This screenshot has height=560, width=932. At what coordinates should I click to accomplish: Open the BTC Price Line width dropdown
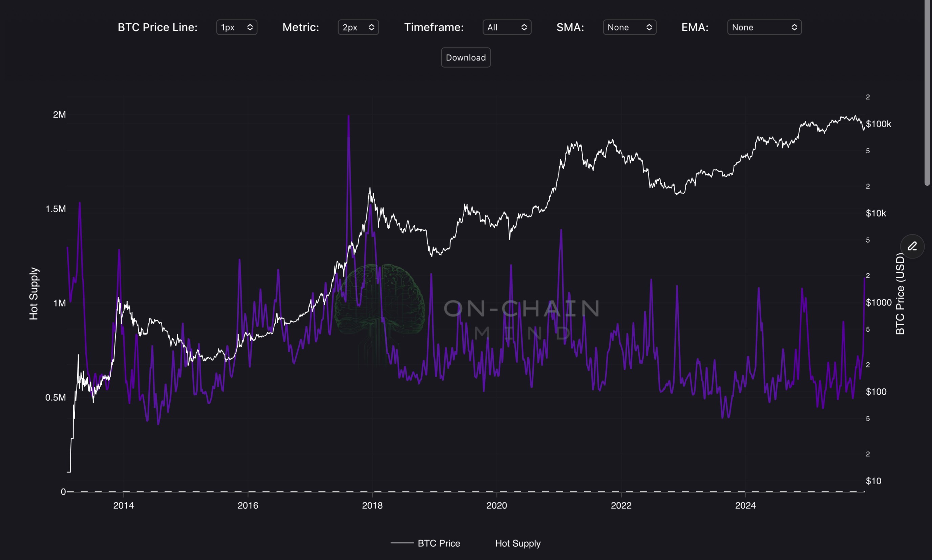pyautogui.click(x=236, y=27)
